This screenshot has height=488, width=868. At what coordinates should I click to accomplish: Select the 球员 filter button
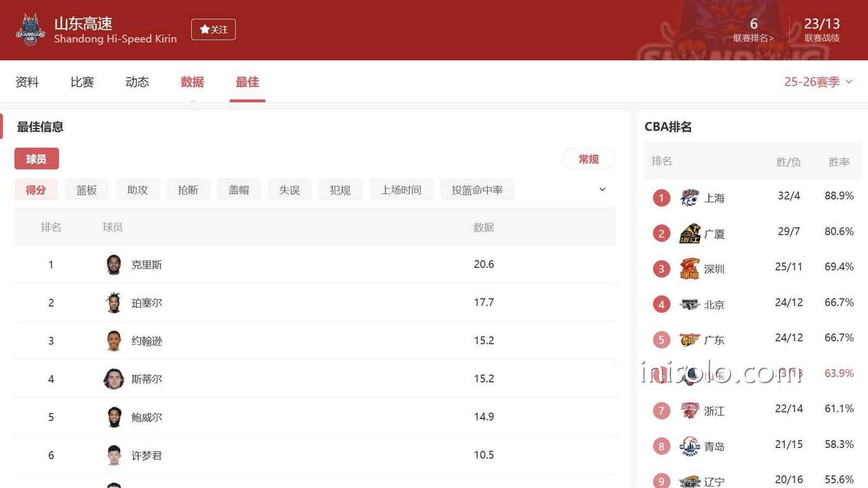tap(36, 159)
